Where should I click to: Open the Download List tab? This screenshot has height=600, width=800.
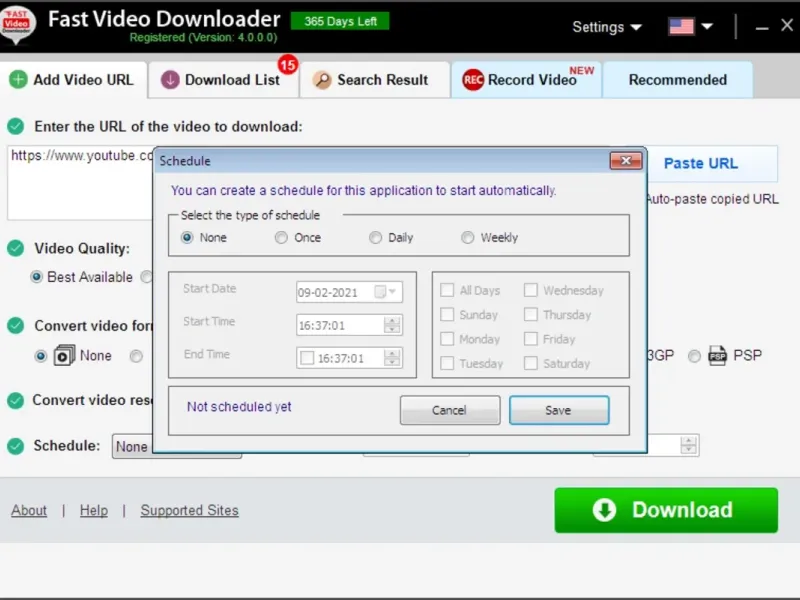coord(223,80)
